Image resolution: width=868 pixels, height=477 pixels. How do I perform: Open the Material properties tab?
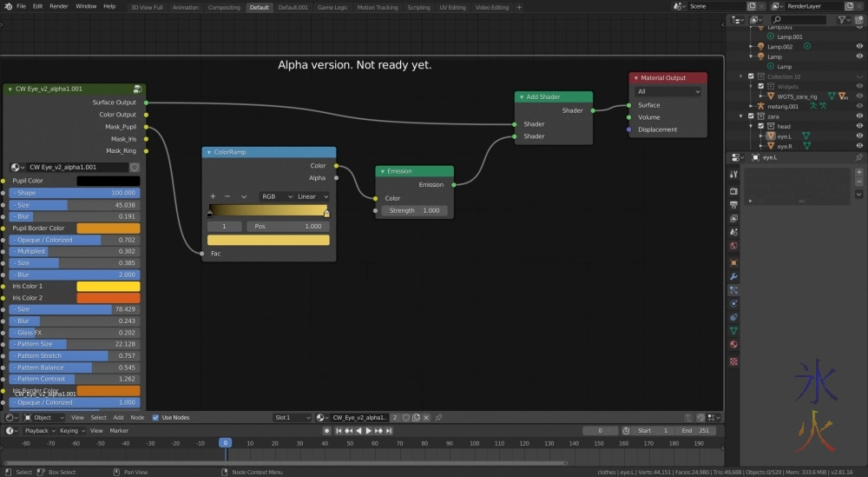coord(733,344)
